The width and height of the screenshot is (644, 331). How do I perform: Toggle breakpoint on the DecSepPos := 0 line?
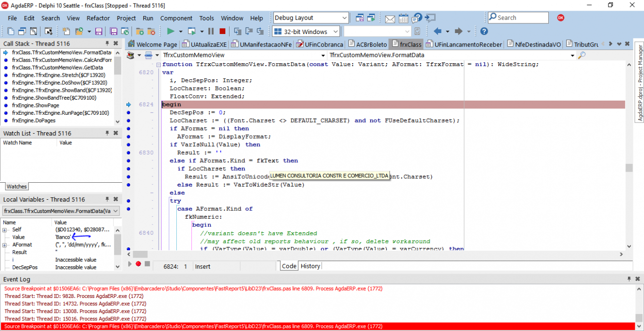point(128,112)
